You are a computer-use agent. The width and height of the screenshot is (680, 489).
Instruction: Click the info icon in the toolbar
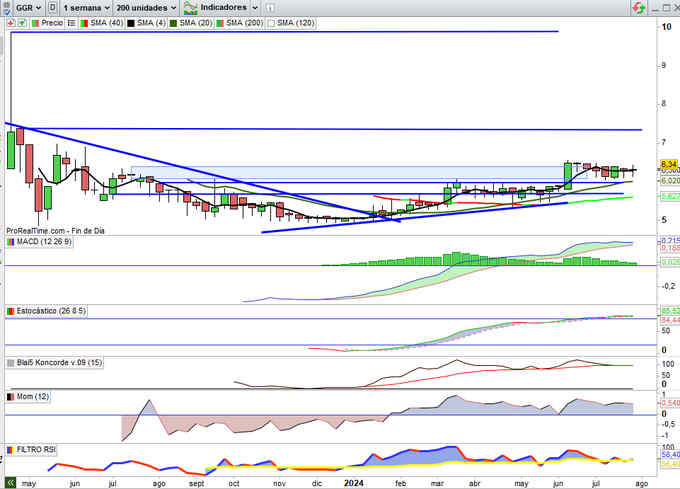pos(270,8)
